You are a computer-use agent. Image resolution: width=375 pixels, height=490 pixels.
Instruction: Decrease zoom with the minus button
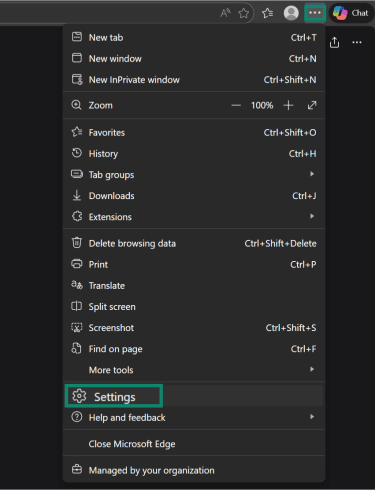pyautogui.click(x=236, y=105)
